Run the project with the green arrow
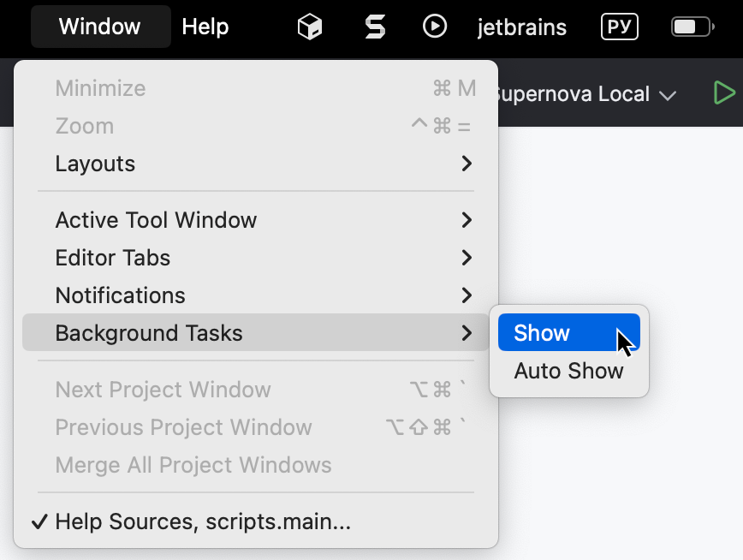743x560 pixels. (725, 93)
